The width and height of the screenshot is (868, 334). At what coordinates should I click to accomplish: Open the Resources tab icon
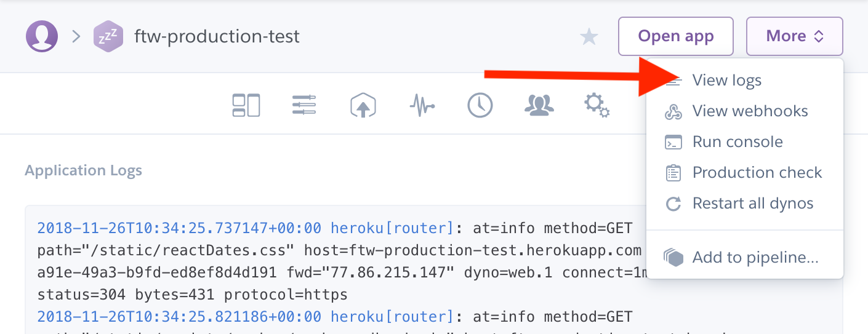click(304, 105)
